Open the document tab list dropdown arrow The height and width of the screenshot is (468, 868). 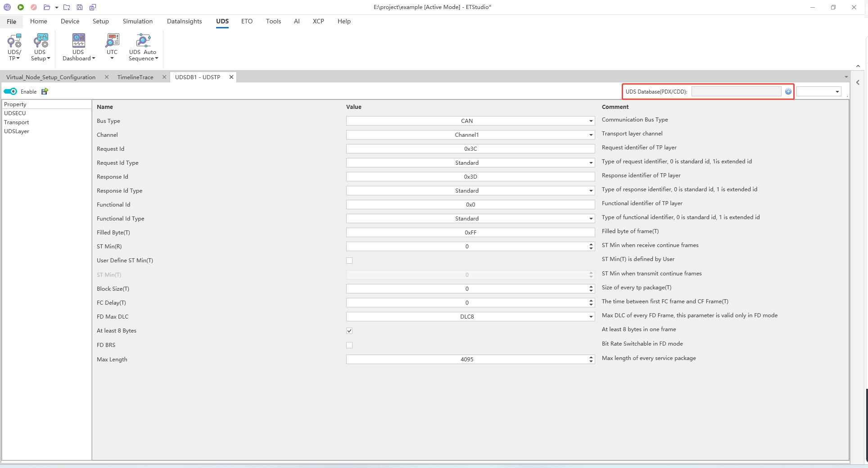846,77
